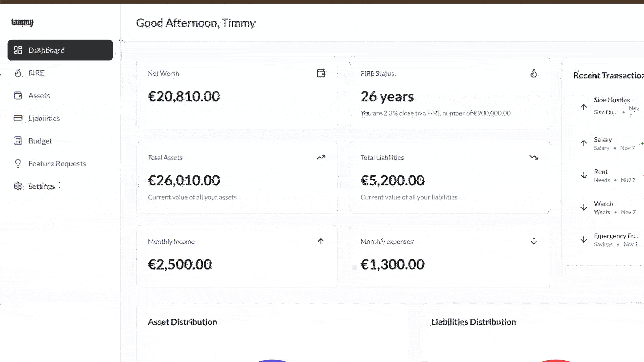Click the wallet icon beside Assets
This screenshot has height=362, width=644.
click(x=18, y=96)
